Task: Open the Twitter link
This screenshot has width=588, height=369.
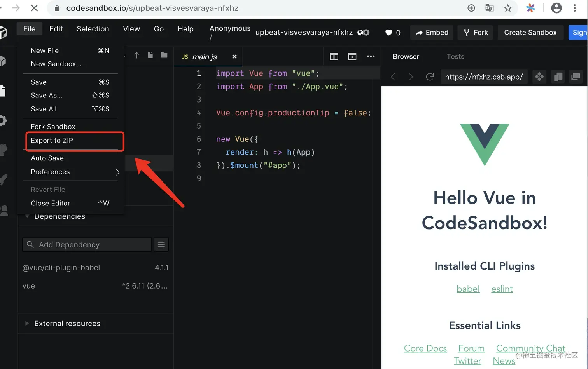Action: click(467, 361)
